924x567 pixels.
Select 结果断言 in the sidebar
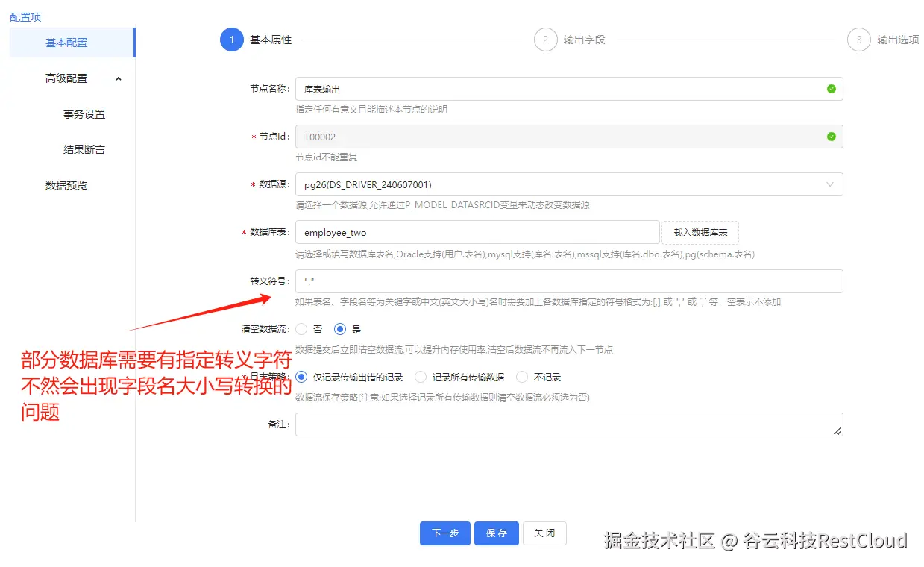84,150
